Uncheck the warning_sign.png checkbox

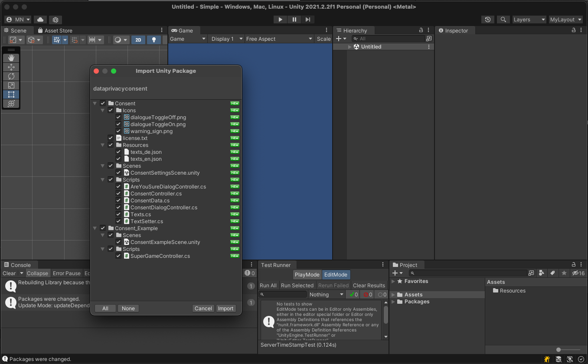118,131
